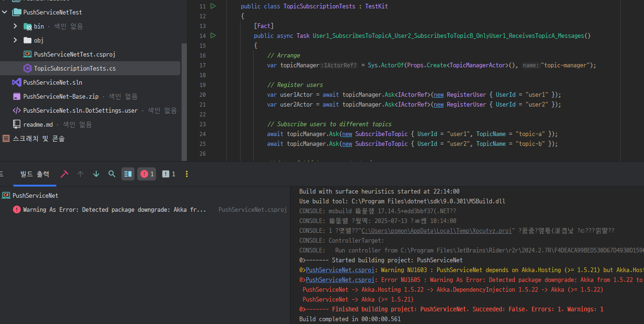Open readme.md in the explorer
The image size is (644, 324).
tap(38, 124)
